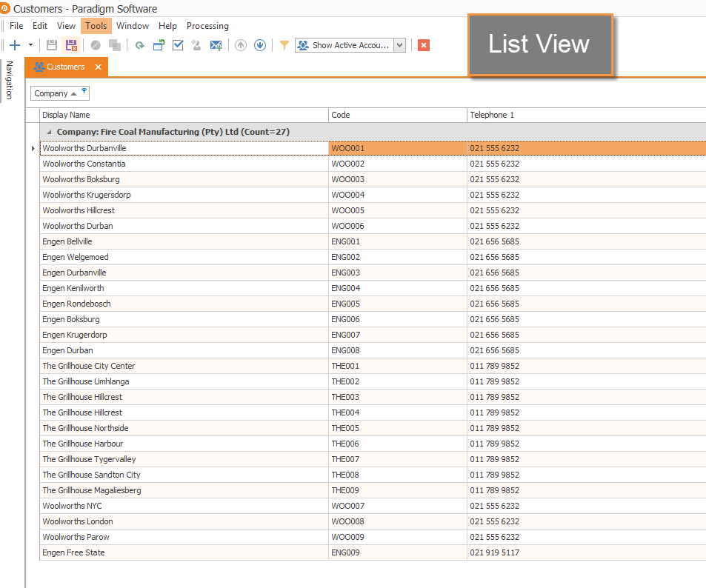706x588 pixels.
Task: Open the pop-out window icon
Action: tap(159, 44)
